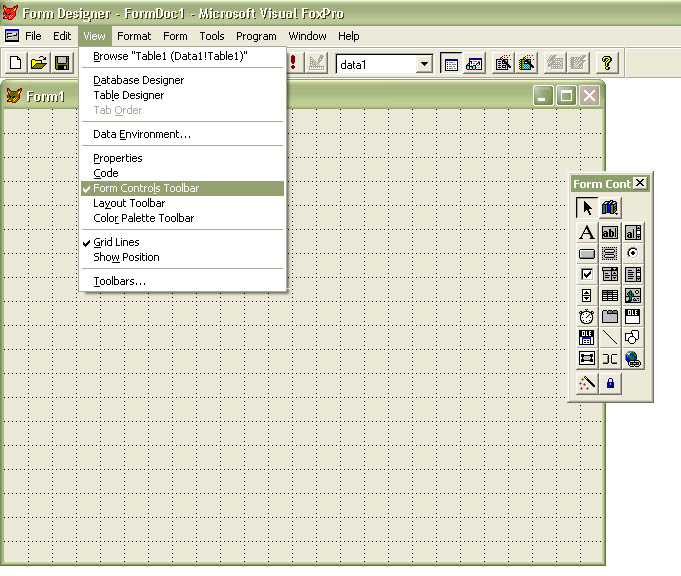Open the Format menu

click(x=134, y=36)
